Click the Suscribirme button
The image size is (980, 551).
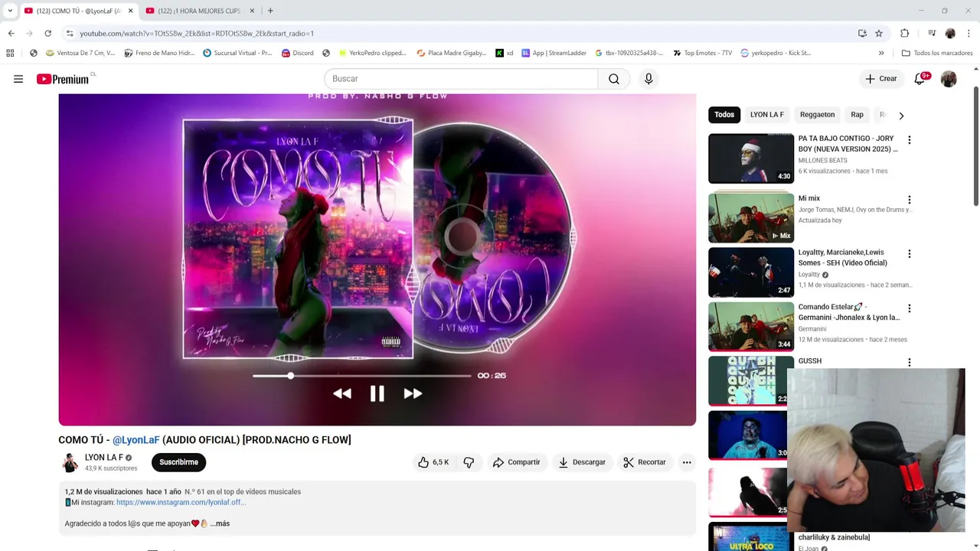pyautogui.click(x=179, y=462)
